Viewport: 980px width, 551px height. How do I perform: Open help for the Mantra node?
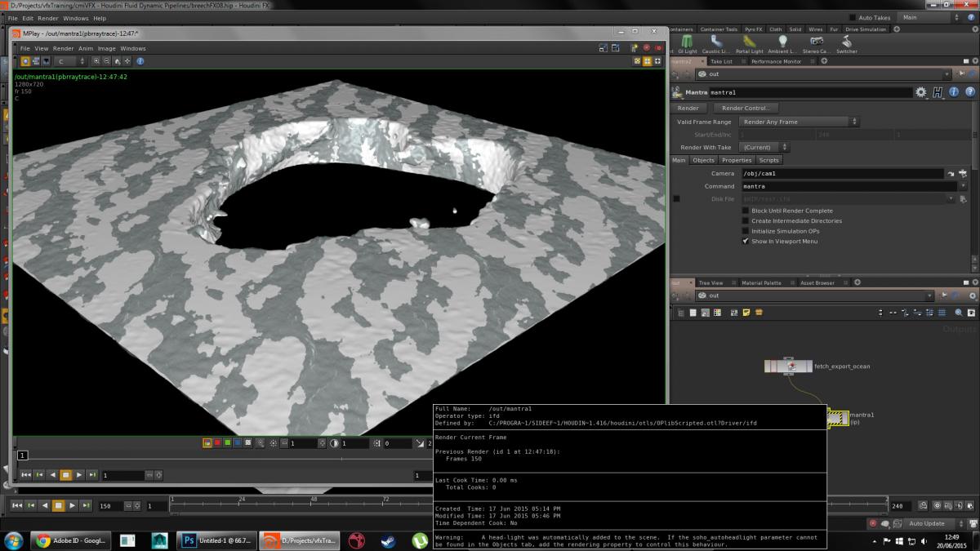tap(969, 92)
